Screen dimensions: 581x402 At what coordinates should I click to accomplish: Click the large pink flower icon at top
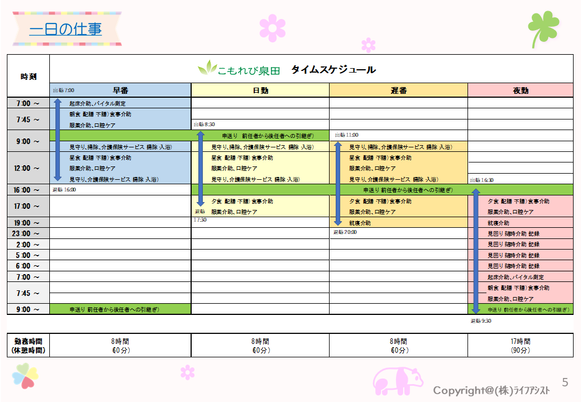[272, 28]
